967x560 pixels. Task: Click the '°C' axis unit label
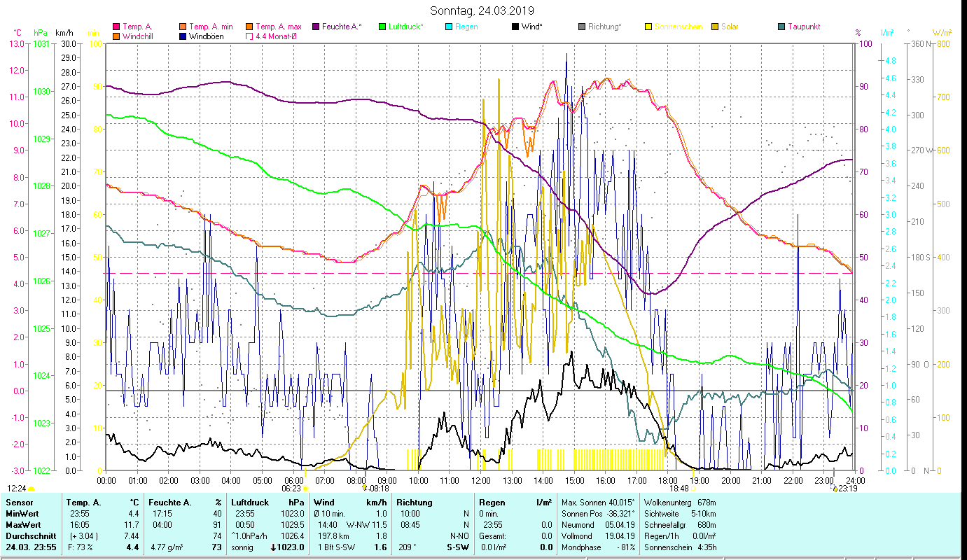pos(18,33)
